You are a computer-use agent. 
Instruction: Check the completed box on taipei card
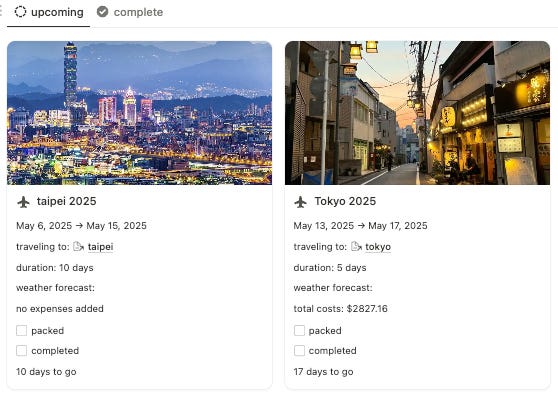pyautogui.click(x=21, y=351)
